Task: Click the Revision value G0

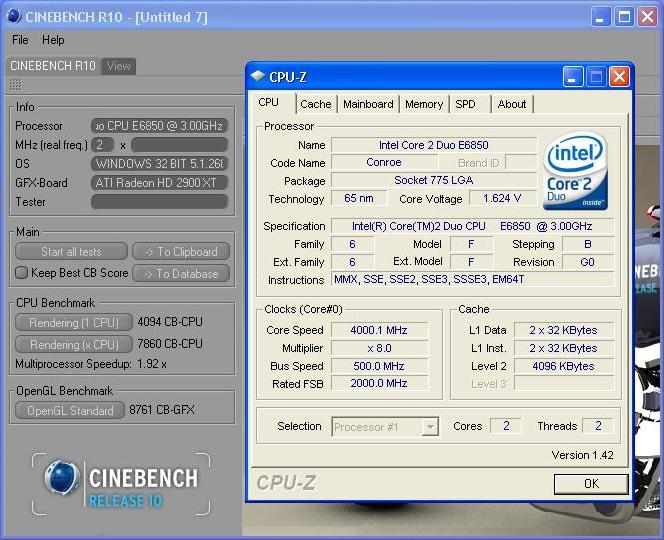Action: click(x=588, y=262)
